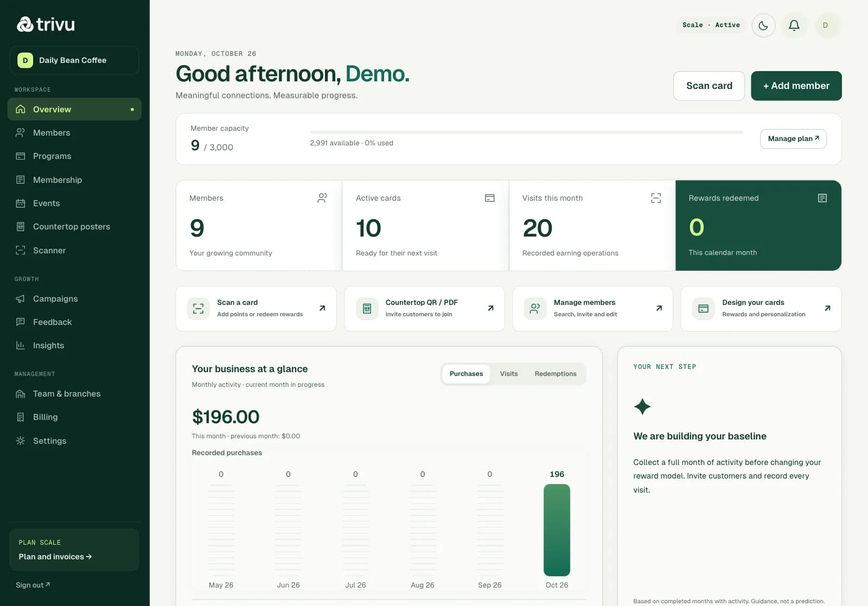868x606 pixels.
Task: Click the QR icon on Countertop QR / PDF tile
Action: click(x=367, y=309)
